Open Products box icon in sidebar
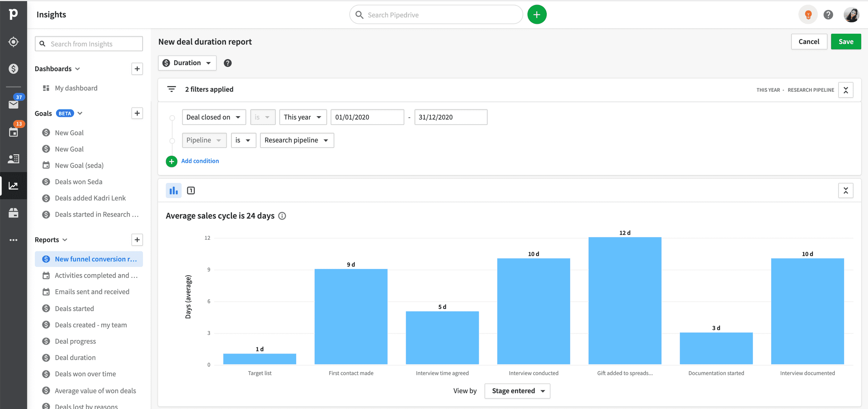Screen dimensions: 868x409 14,213
